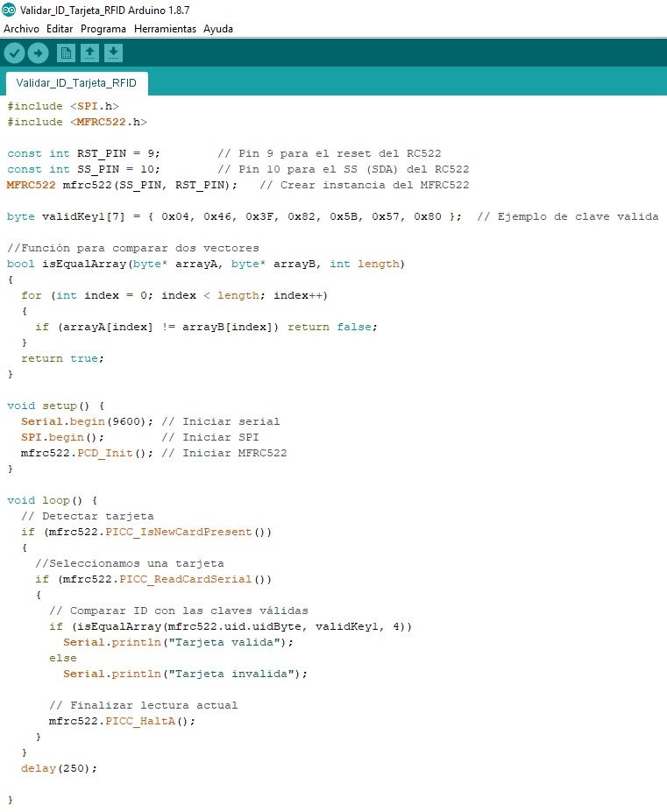
Task: Click comment 'Comparar ID con las claves válidas'
Action: coord(179,611)
